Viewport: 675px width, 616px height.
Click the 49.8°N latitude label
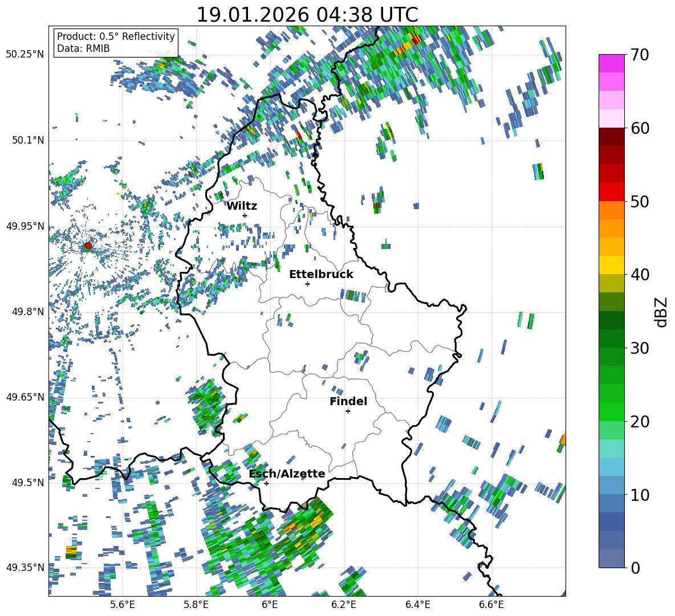click(x=27, y=312)
